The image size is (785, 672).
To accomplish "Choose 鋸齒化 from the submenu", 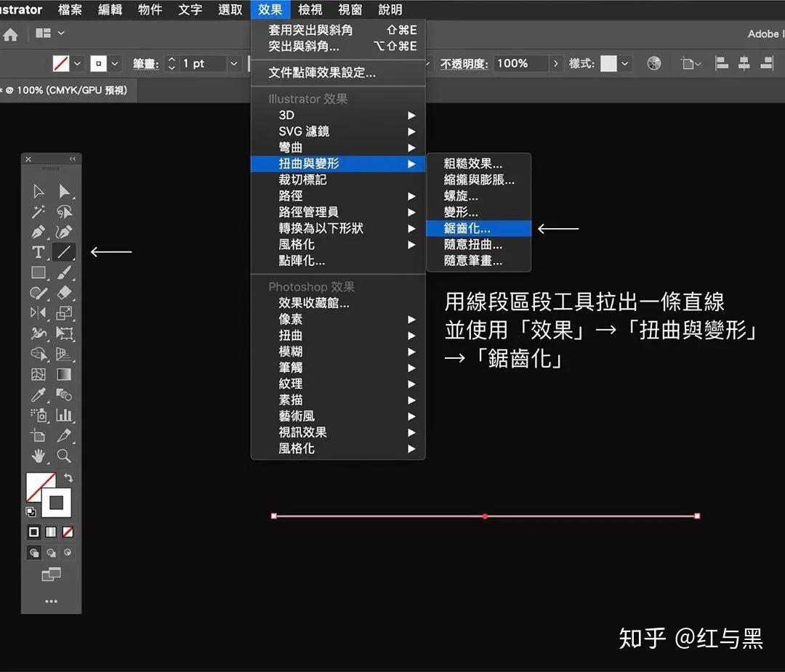I will (x=467, y=228).
